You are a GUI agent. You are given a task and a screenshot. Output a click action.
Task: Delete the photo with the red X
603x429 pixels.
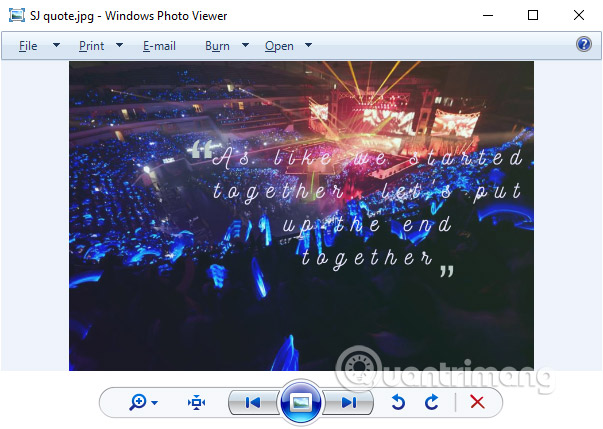(477, 402)
